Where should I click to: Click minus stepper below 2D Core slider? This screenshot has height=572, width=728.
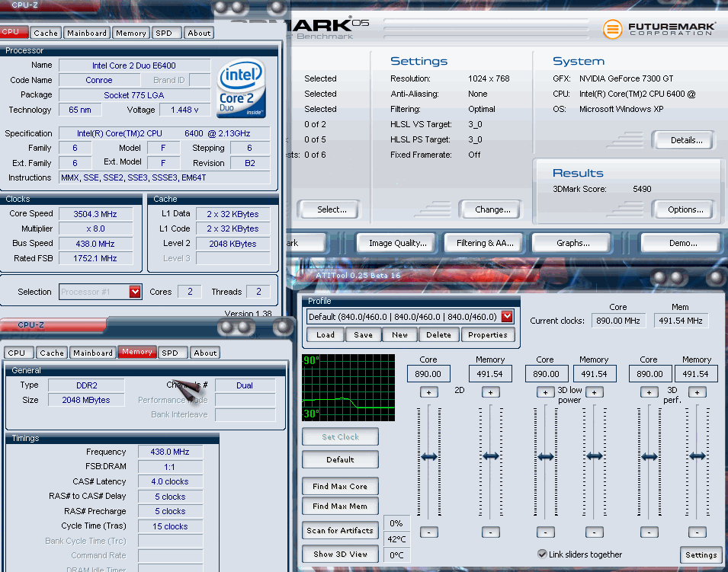pyautogui.click(x=428, y=532)
